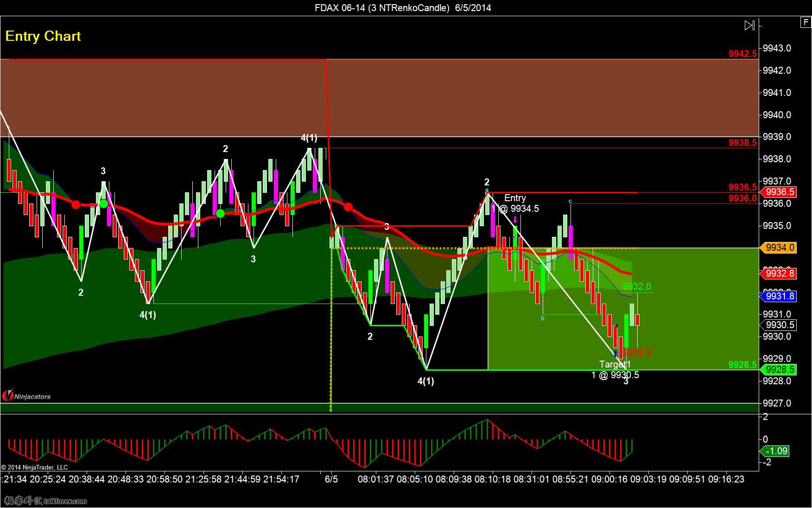Image resolution: width=812 pixels, height=508 pixels.
Task: Click the 20:58:50 time axis label
Action: 165,479
